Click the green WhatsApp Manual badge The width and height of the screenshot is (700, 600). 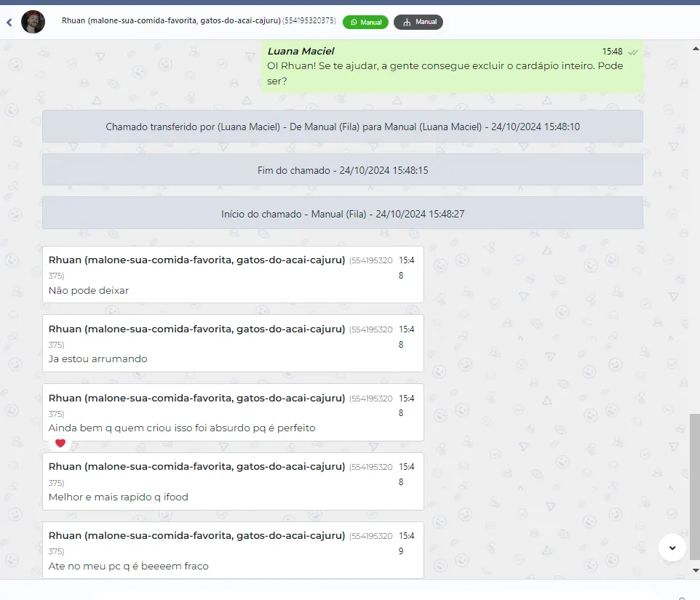tap(365, 22)
